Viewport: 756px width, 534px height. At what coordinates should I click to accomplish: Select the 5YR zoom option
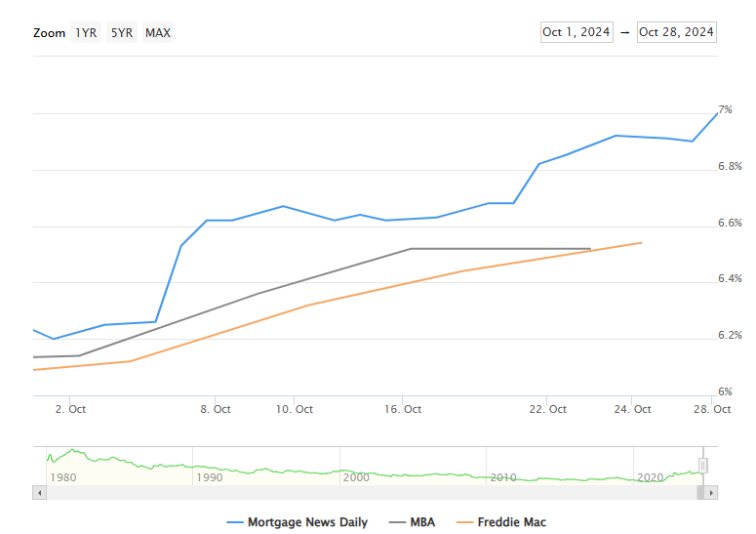pos(121,33)
